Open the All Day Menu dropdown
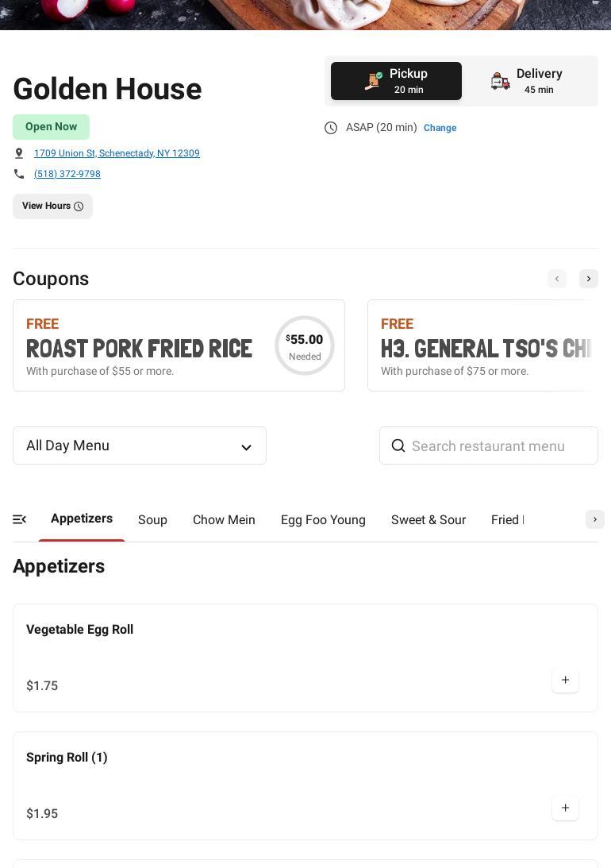 pyautogui.click(x=140, y=446)
